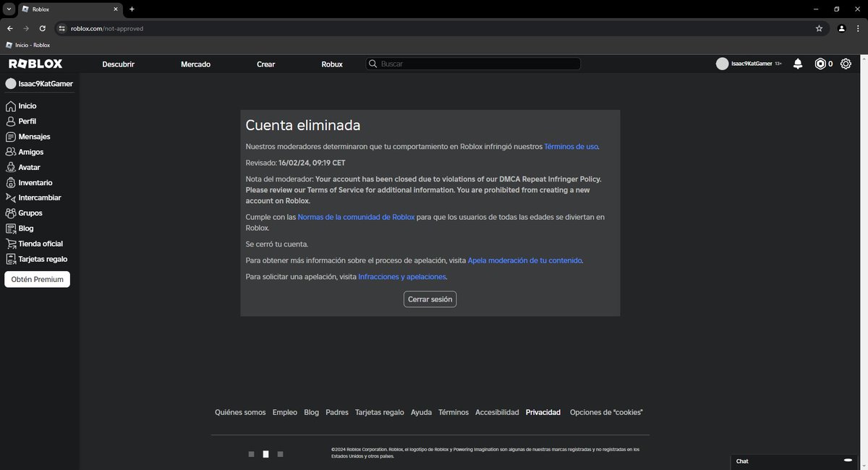Open the Crear nav item
The image size is (868, 470).
click(266, 64)
